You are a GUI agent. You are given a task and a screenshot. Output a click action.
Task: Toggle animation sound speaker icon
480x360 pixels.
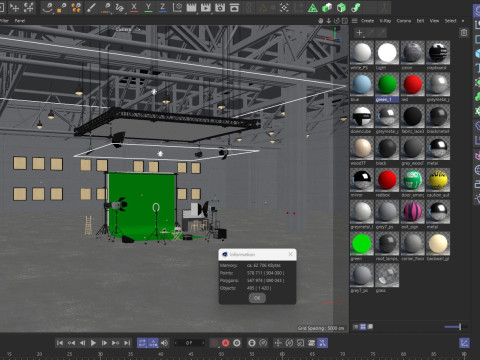click(x=164, y=343)
